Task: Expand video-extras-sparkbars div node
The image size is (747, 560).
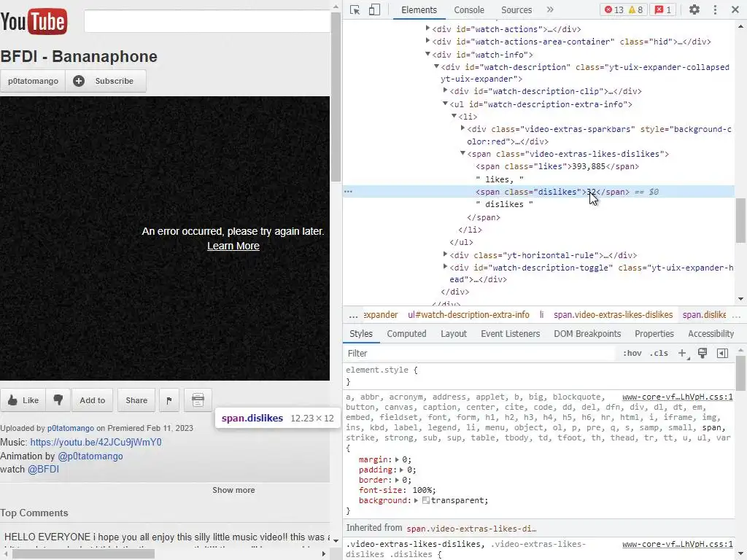Action: coord(462,128)
